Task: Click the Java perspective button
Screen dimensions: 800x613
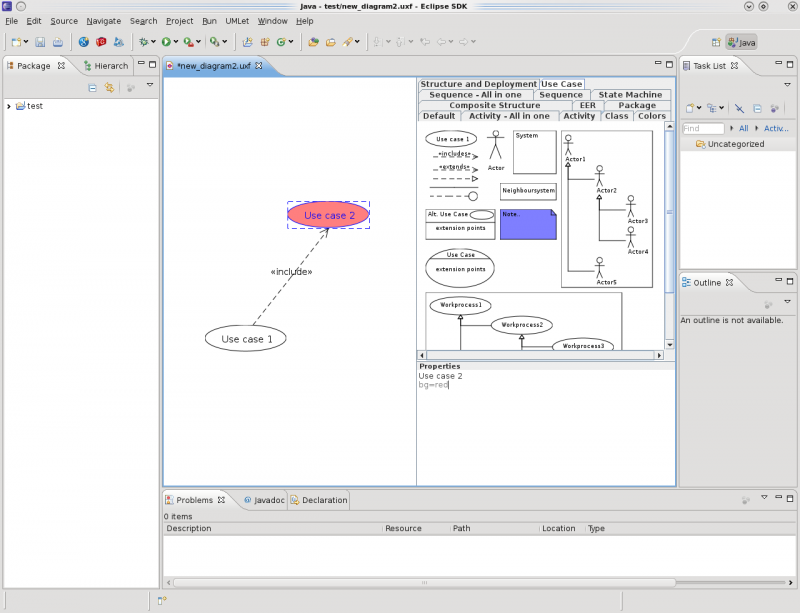Action: (742, 42)
